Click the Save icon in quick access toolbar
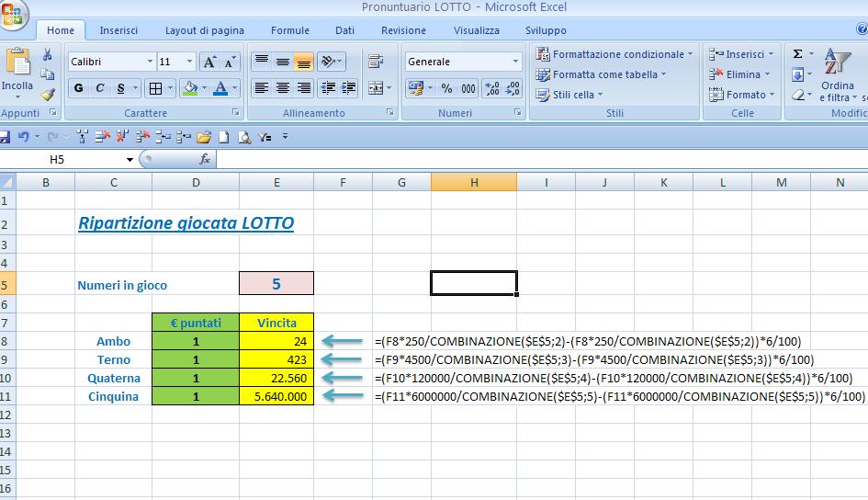The height and width of the screenshot is (500, 868). (5, 137)
